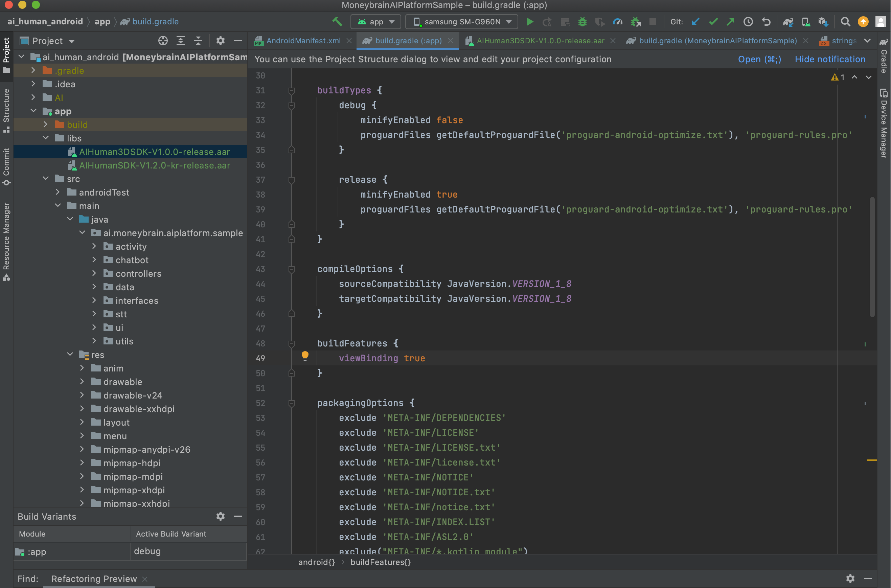Fold the compileOptions block at line 43
891x588 pixels.
292,269
